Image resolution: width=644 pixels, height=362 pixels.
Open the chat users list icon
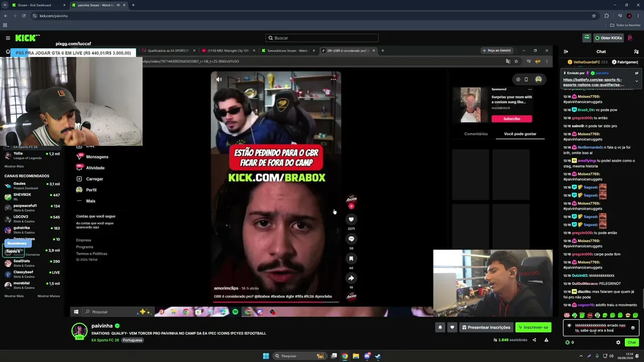point(636,51)
